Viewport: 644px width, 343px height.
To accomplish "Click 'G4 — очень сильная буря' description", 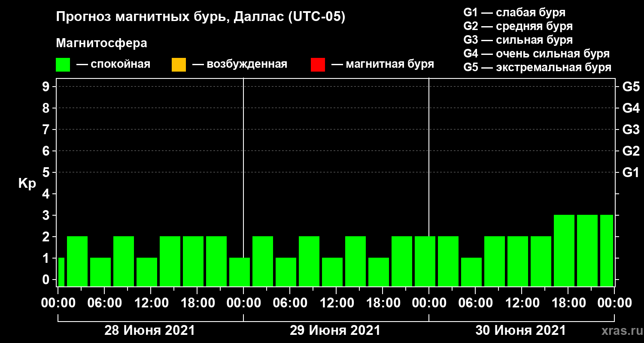I will point(537,54).
